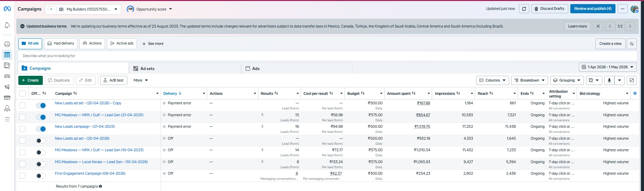Screen dimensions: 644x191
Task: Click the A/B test button
Action: click(114, 80)
